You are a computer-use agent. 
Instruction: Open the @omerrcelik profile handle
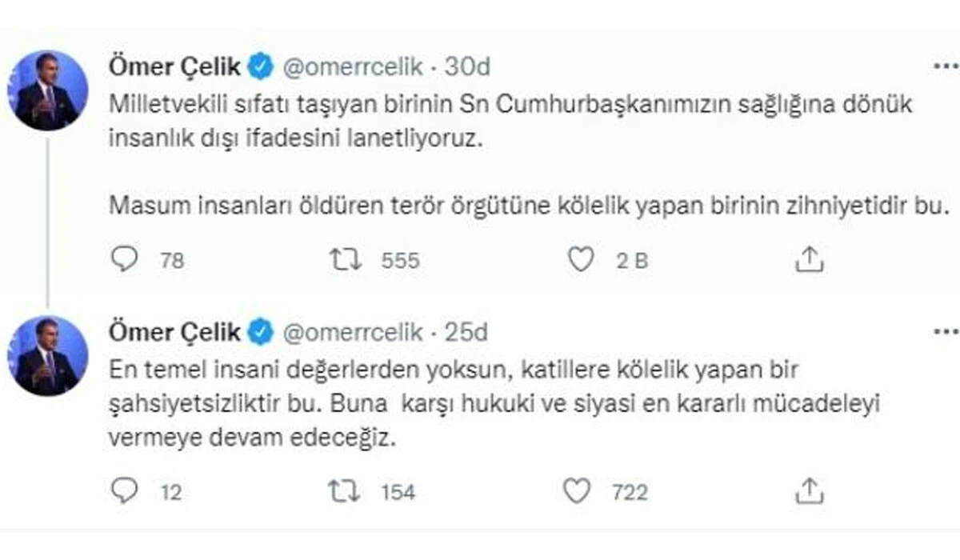coord(354,67)
